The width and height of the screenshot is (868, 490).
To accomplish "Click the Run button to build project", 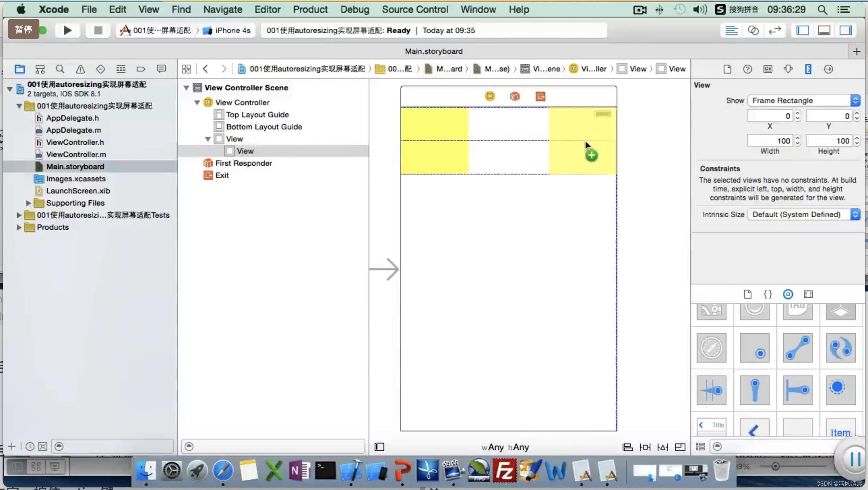I will click(67, 30).
